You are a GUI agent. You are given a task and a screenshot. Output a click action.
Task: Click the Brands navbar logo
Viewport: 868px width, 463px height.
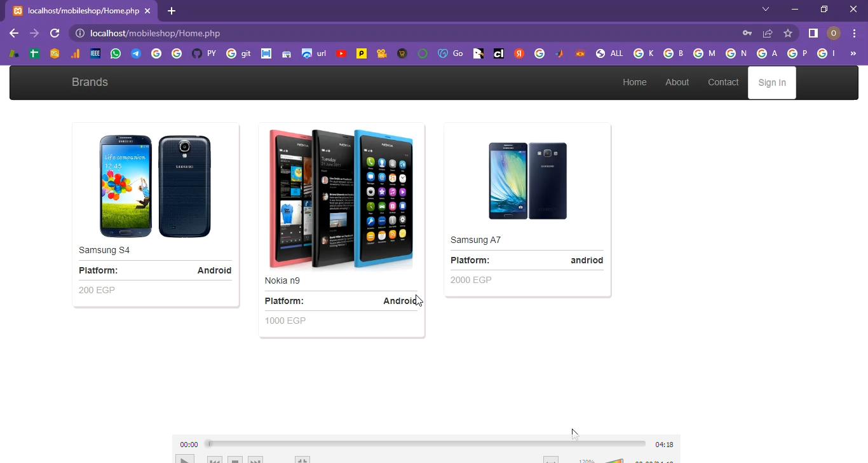click(90, 82)
